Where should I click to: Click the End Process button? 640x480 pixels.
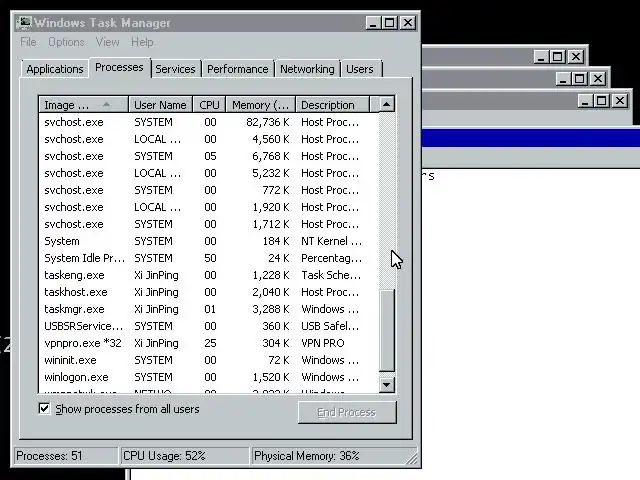347,412
